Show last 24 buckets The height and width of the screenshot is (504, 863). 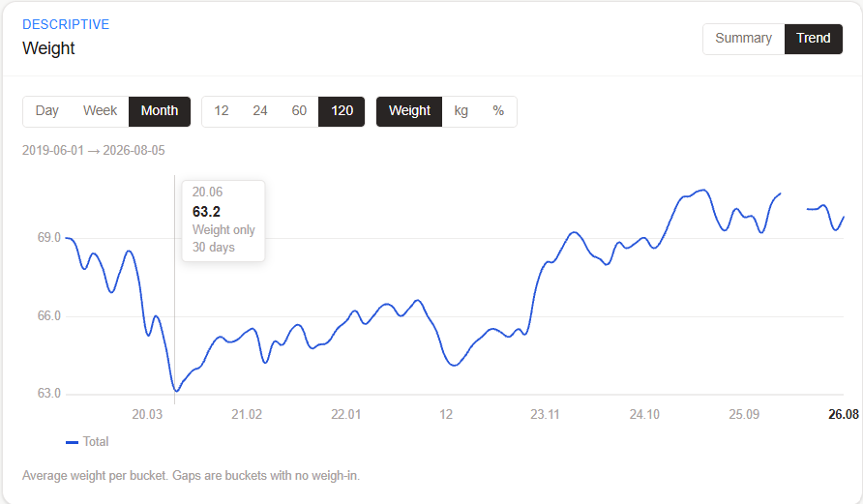260,111
